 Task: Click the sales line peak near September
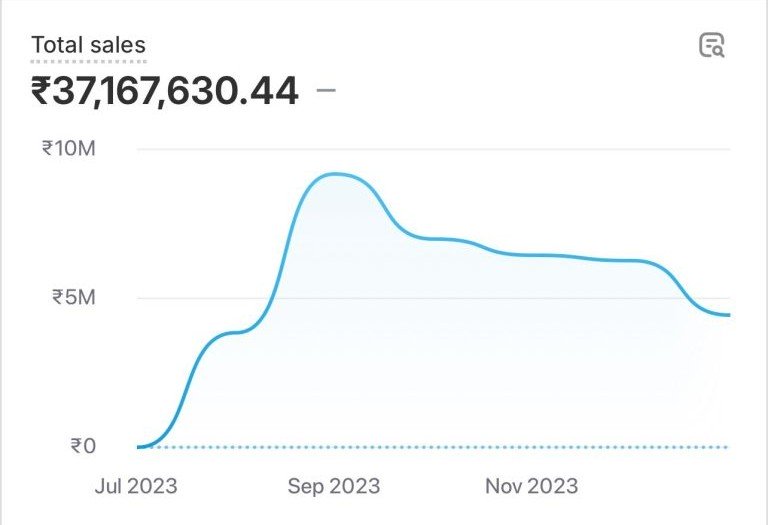tap(336, 174)
